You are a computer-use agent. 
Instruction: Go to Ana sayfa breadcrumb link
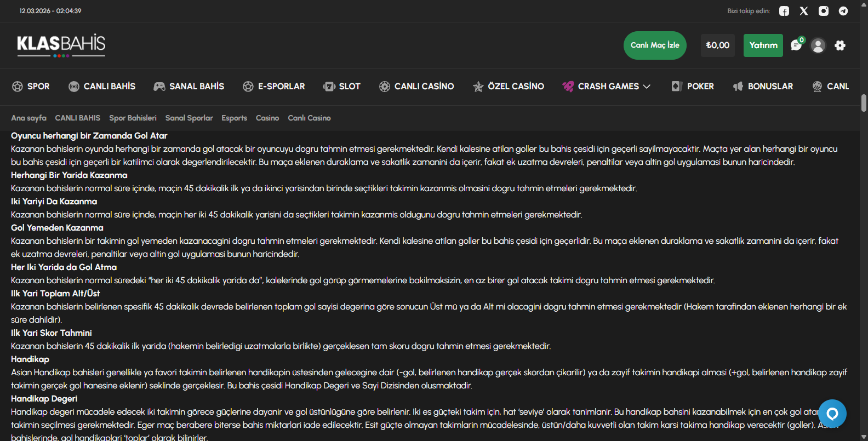pos(28,118)
